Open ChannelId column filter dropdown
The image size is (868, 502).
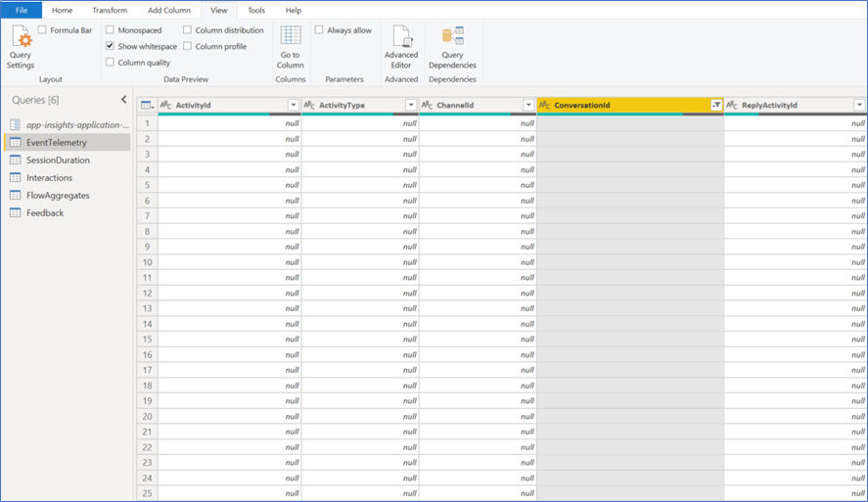click(x=528, y=105)
